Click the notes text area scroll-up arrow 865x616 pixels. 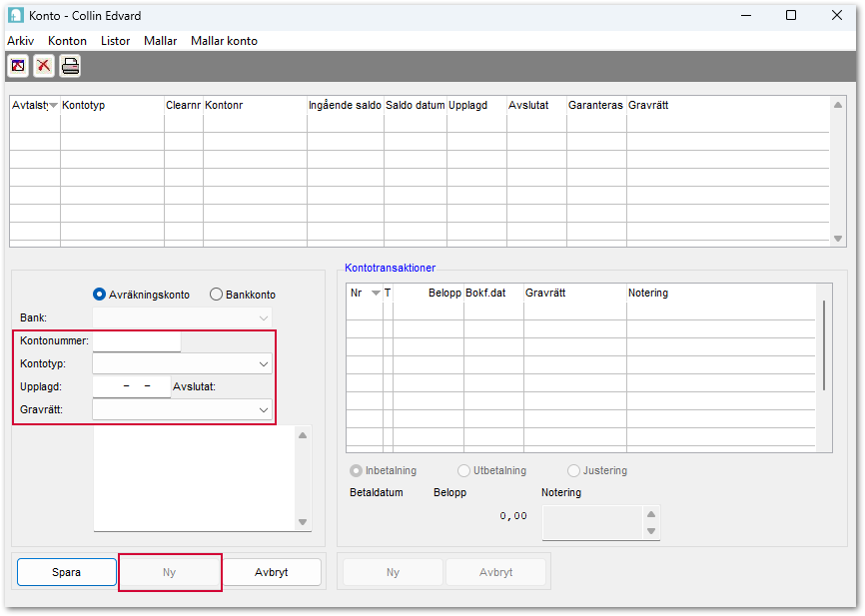[x=303, y=435]
